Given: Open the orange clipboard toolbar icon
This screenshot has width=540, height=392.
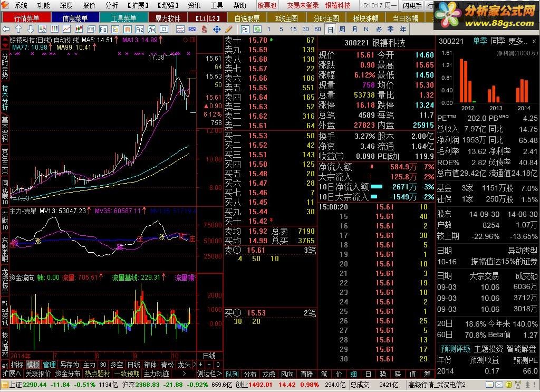Looking at the screenshot, I should tap(127, 29).
